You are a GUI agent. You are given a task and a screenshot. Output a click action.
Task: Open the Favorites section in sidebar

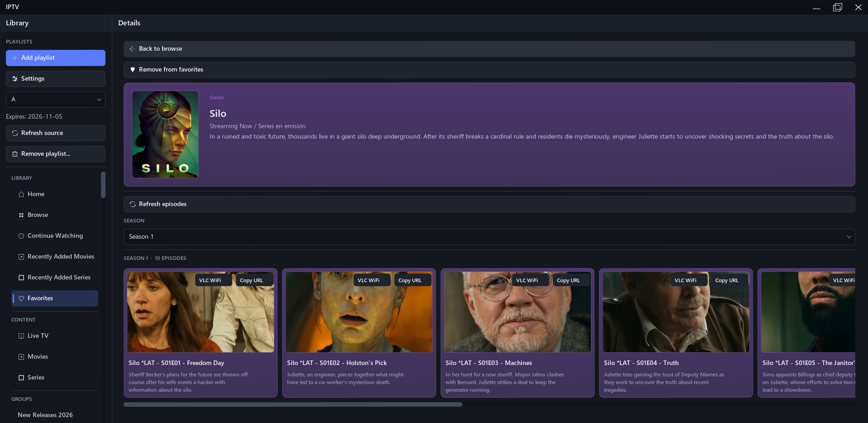[x=55, y=298]
